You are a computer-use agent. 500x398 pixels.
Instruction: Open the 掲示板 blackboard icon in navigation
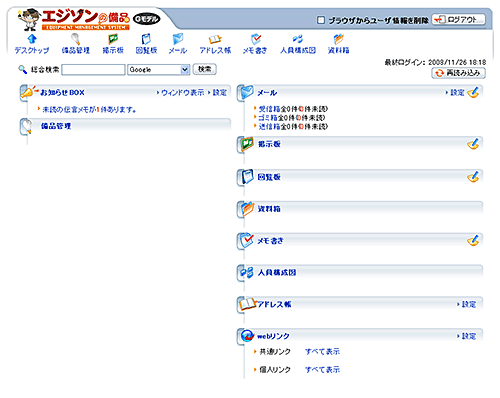click(x=113, y=39)
